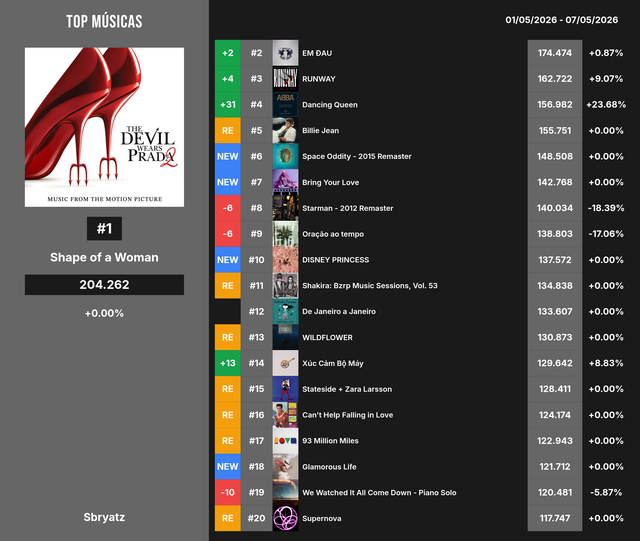This screenshot has height=541, width=640.
Task: Click the song title EM ĐAU
Action: [317, 53]
